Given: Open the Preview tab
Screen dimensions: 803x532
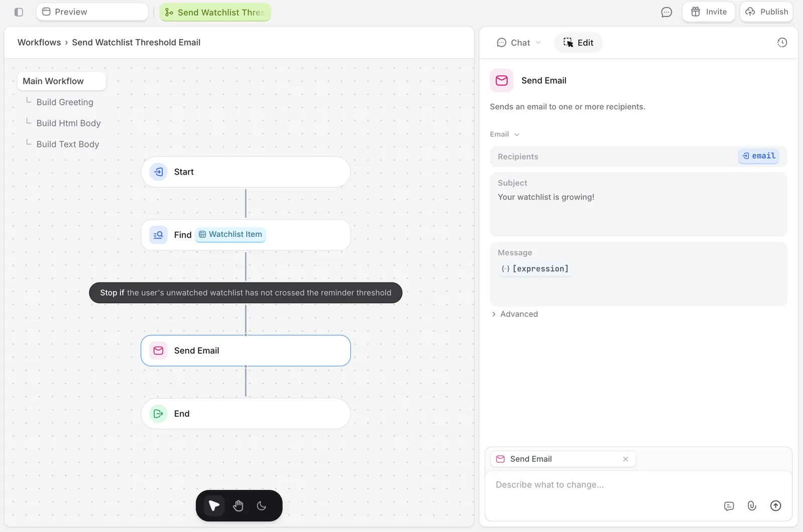Looking at the screenshot, I should pos(92,12).
